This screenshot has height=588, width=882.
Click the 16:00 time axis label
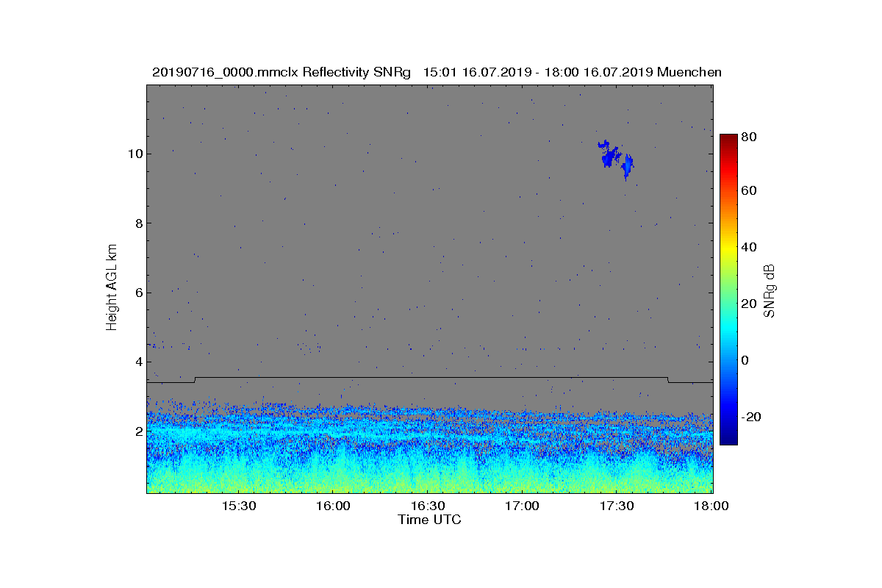coord(333,506)
